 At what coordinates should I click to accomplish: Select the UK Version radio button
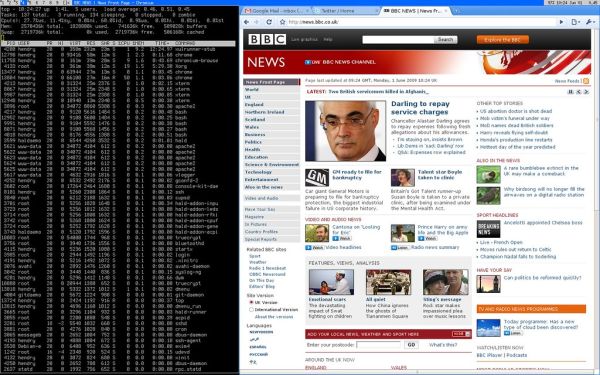(251, 302)
